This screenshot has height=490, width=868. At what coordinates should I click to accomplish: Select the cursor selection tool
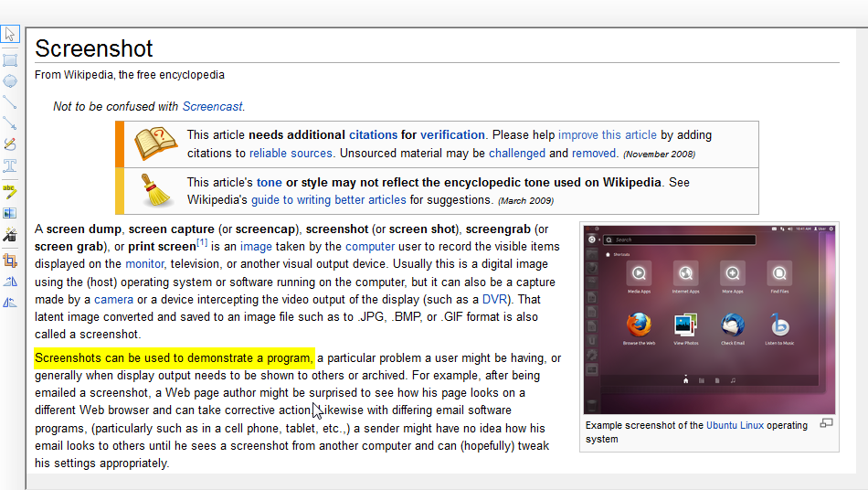(x=10, y=34)
